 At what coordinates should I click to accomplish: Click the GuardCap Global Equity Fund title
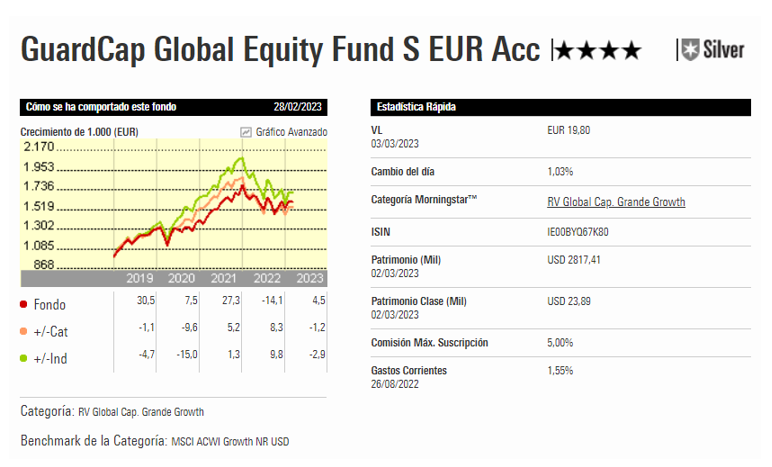pos(280,50)
